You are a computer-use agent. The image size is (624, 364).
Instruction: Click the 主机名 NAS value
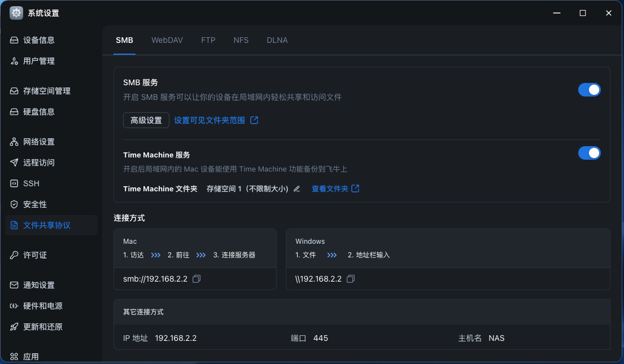click(496, 338)
